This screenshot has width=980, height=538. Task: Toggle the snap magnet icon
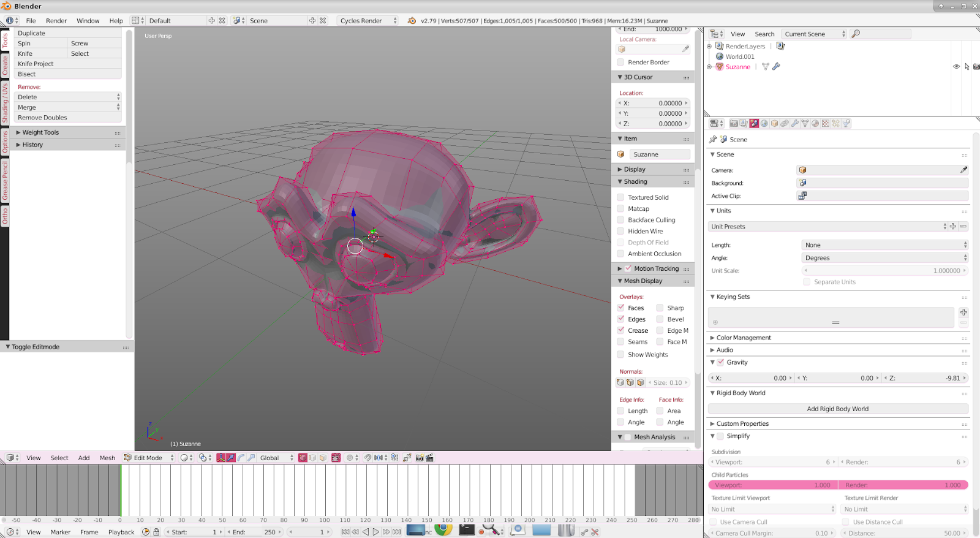point(367,458)
